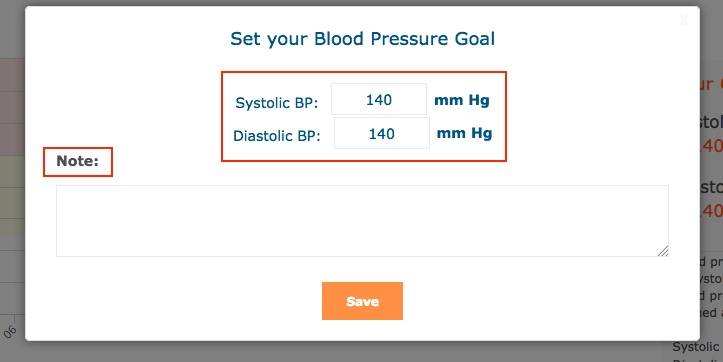Click the partially hidden orange goal heading
723x362 pixels.
tap(711, 84)
